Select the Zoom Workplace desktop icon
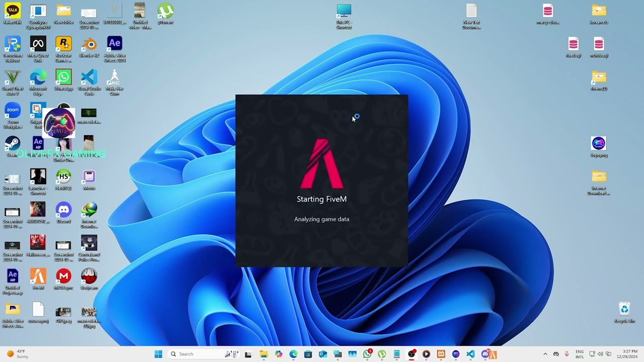644x362 pixels. tap(13, 116)
